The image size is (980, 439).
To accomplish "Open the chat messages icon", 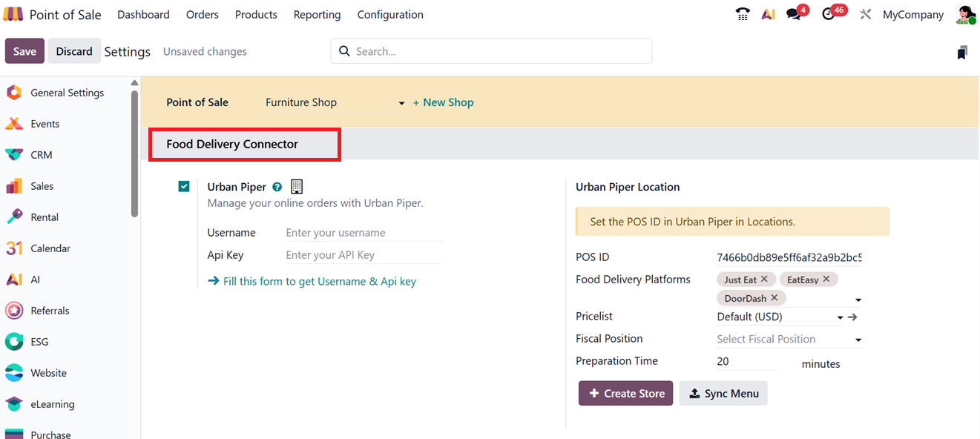I will pyautogui.click(x=794, y=15).
